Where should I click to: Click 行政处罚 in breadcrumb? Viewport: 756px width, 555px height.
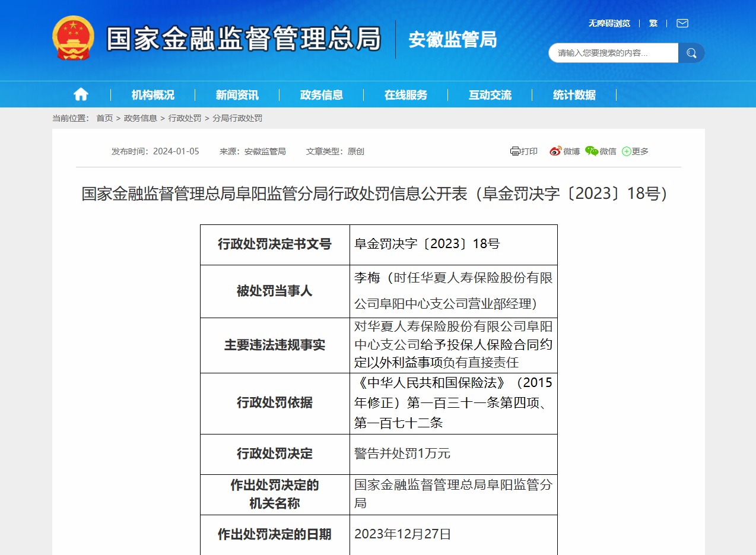click(x=185, y=118)
